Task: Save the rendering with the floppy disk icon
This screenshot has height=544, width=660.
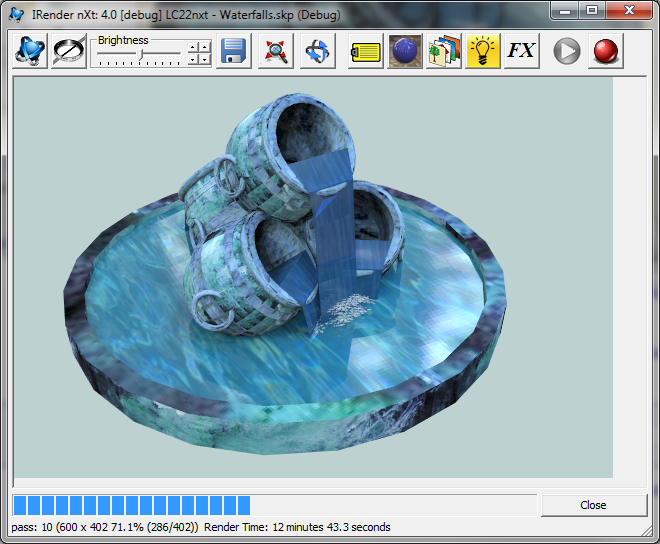Action: pos(234,51)
